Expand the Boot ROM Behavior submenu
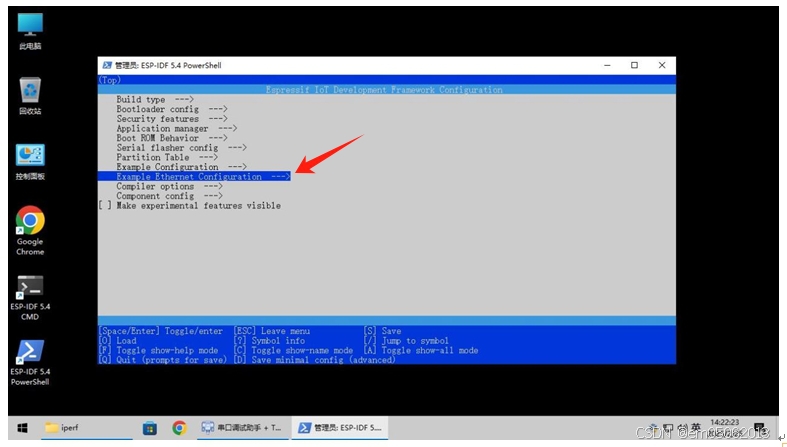The image size is (787, 447). coord(172,138)
